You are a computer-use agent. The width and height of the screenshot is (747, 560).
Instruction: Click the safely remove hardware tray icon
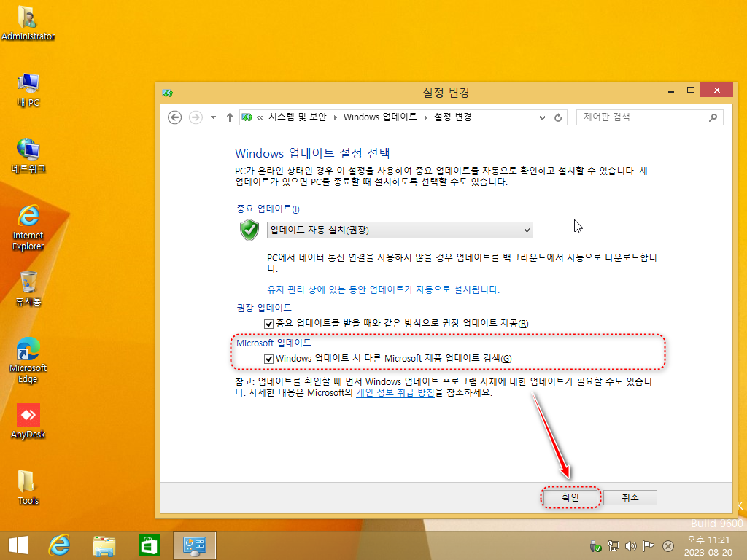pyautogui.click(x=595, y=546)
